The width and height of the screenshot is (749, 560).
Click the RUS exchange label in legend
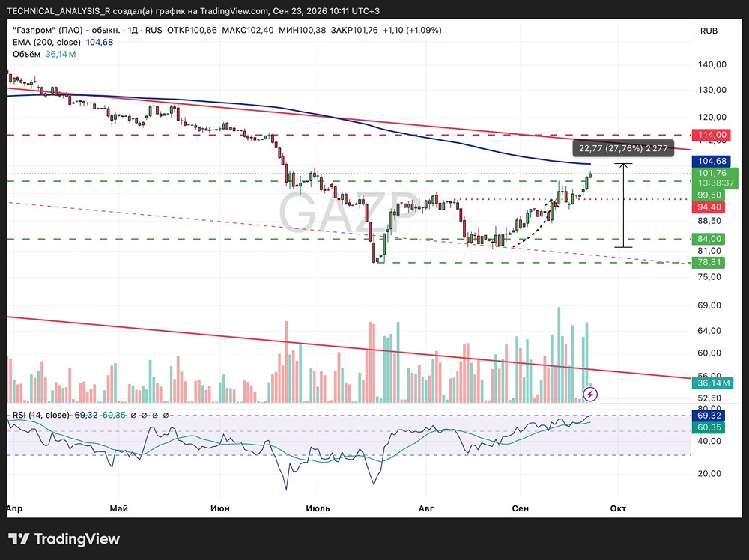point(154,30)
